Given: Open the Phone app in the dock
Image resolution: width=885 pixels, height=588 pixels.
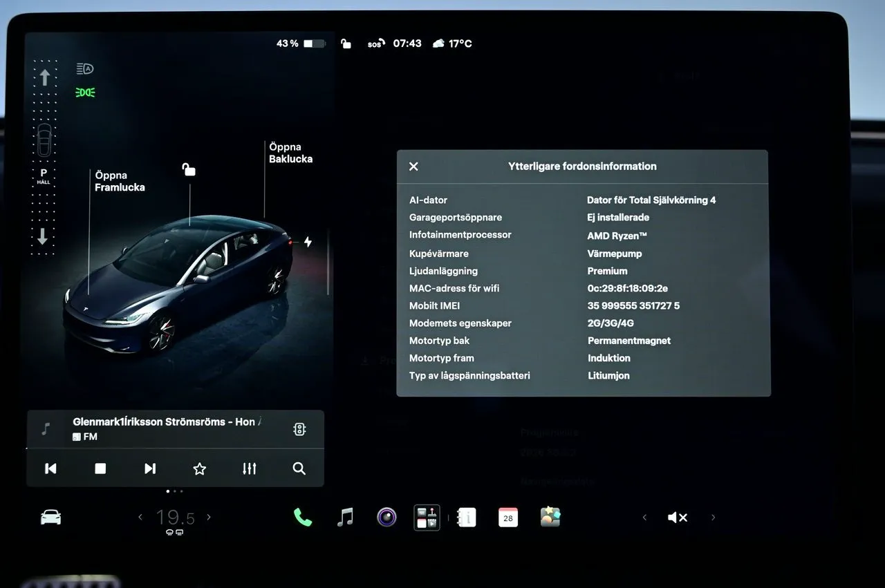Looking at the screenshot, I should pos(303,517).
